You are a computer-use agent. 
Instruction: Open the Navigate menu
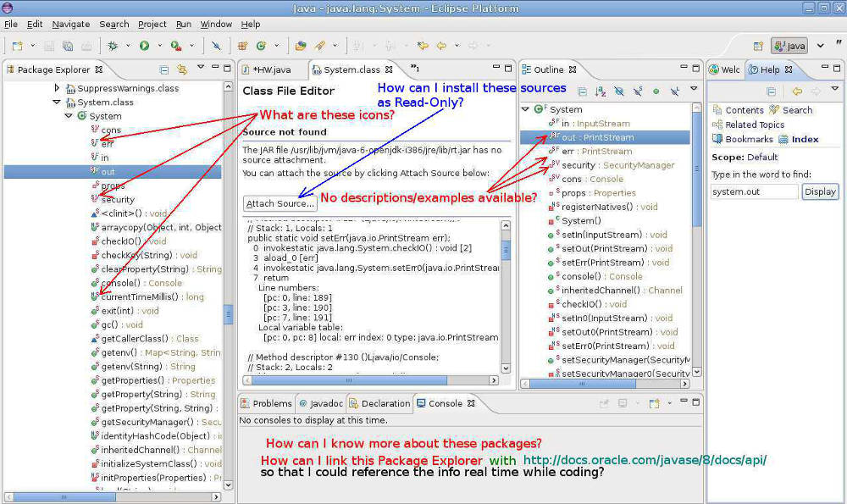point(71,25)
